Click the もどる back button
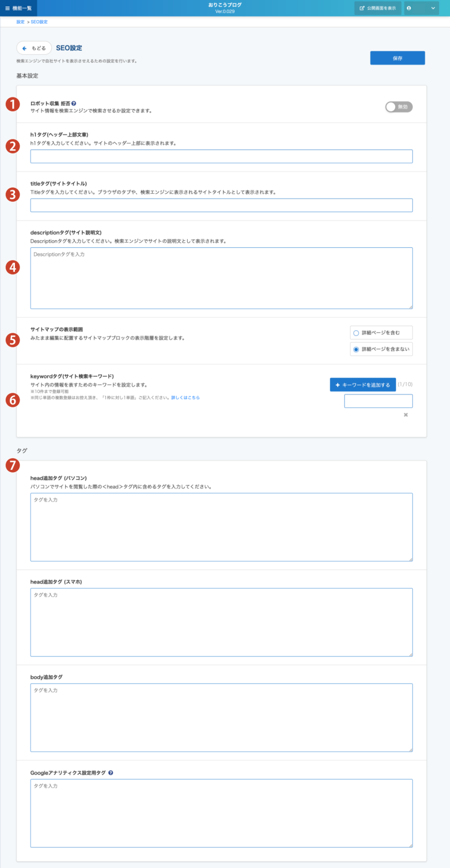450x868 pixels. pos(34,48)
